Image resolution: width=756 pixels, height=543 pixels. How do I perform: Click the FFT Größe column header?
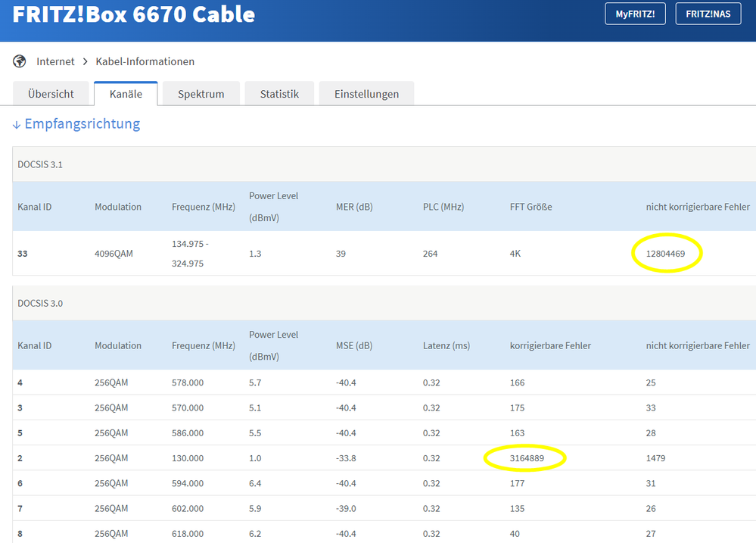(x=530, y=207)
